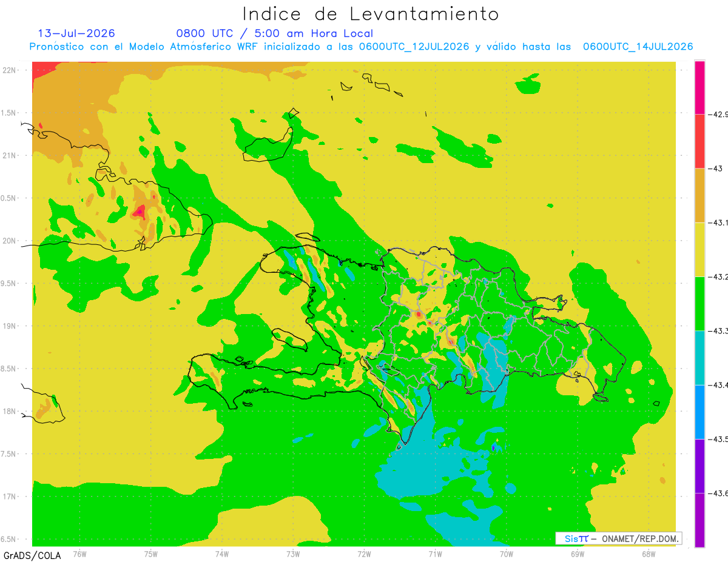Click the '71W' longitude label

point(436,553)
